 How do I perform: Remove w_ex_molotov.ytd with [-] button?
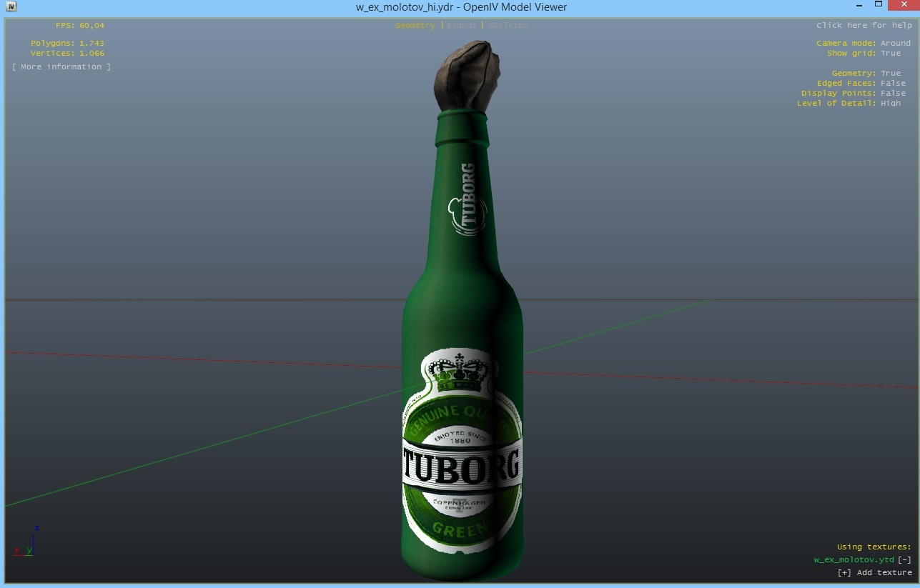[904, 559]
